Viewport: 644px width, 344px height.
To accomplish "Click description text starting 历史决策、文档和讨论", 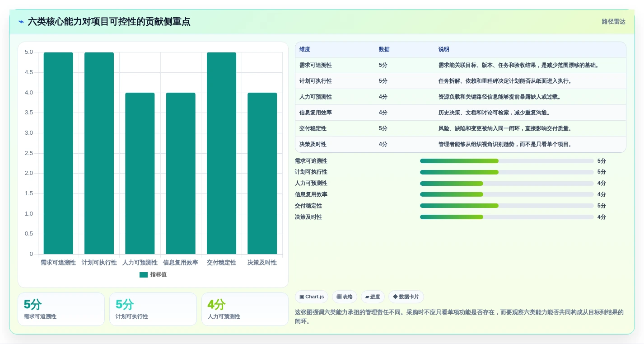I will 494,113.
